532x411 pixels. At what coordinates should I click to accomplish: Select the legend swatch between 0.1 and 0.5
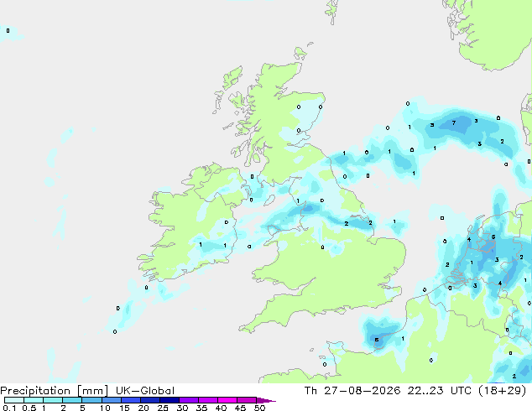pyautogui.click(x=14, y=400)
